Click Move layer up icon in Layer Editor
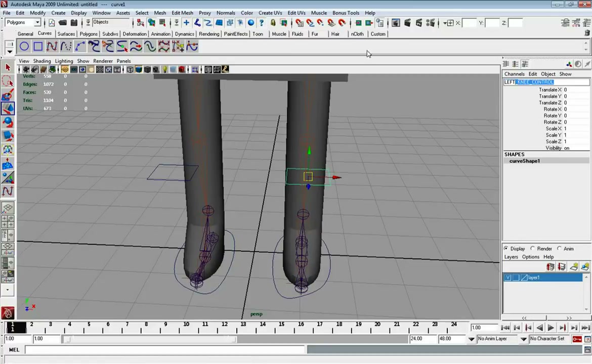This screenshot has height=364, width=592. [x=551, y=267]
